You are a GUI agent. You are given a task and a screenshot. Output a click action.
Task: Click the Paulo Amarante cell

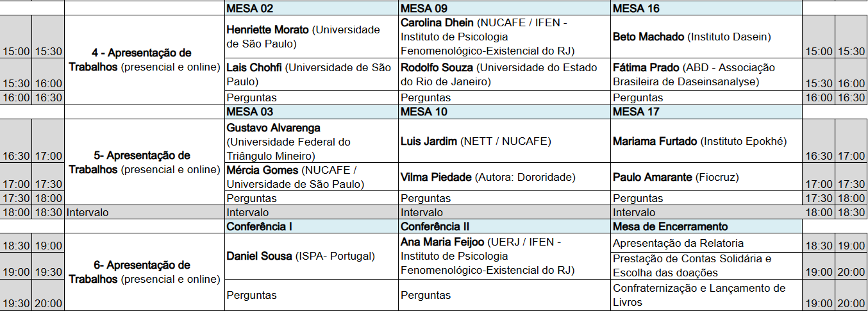(x=705, y=177)
